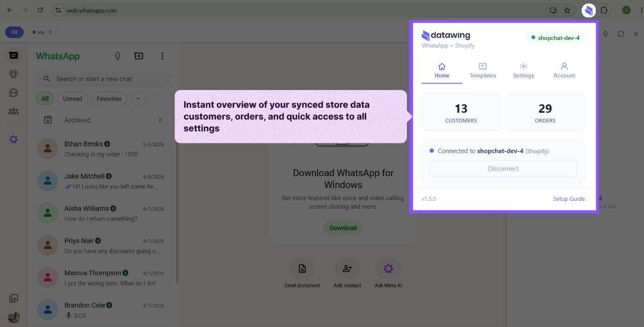Viewport: 644px width, 327px height.
Task: Select the All filter in the top bar
Action: 14,32
